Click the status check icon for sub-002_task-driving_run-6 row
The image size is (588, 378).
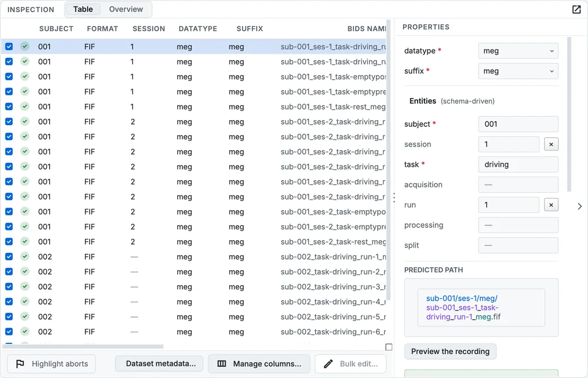tap(25, 331)
